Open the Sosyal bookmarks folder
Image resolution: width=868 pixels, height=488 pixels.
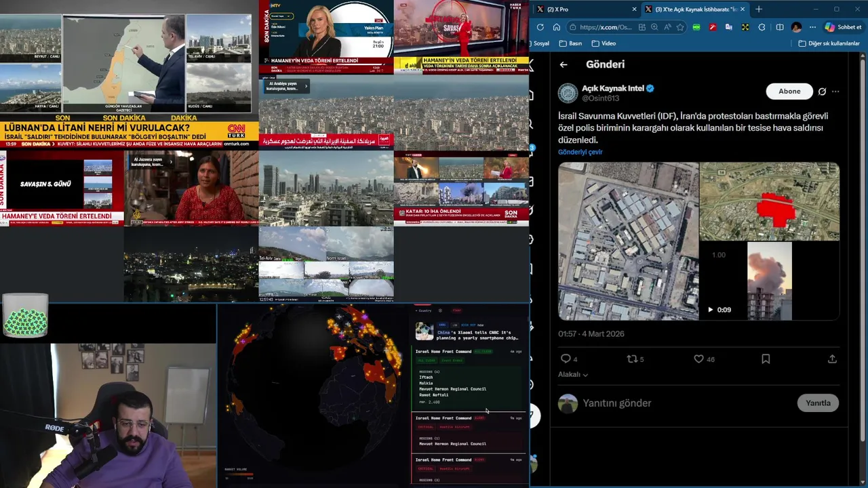tap(540, 43)
